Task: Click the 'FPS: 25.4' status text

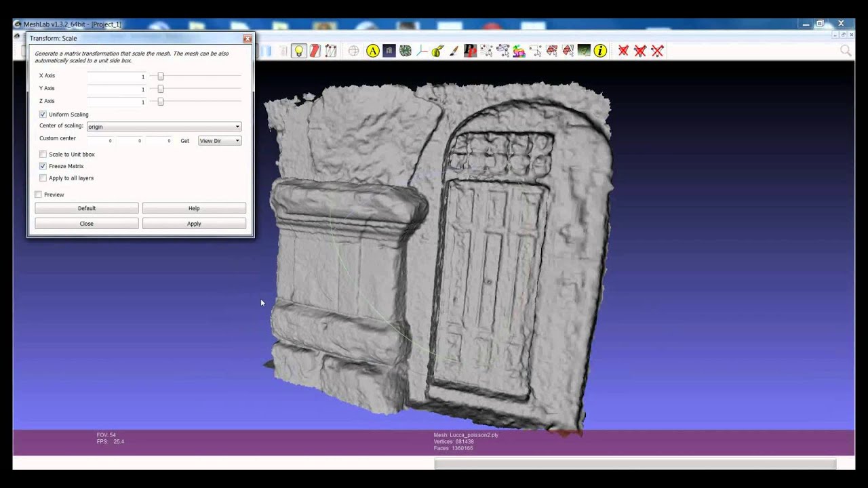Action: tap(111, 442)
